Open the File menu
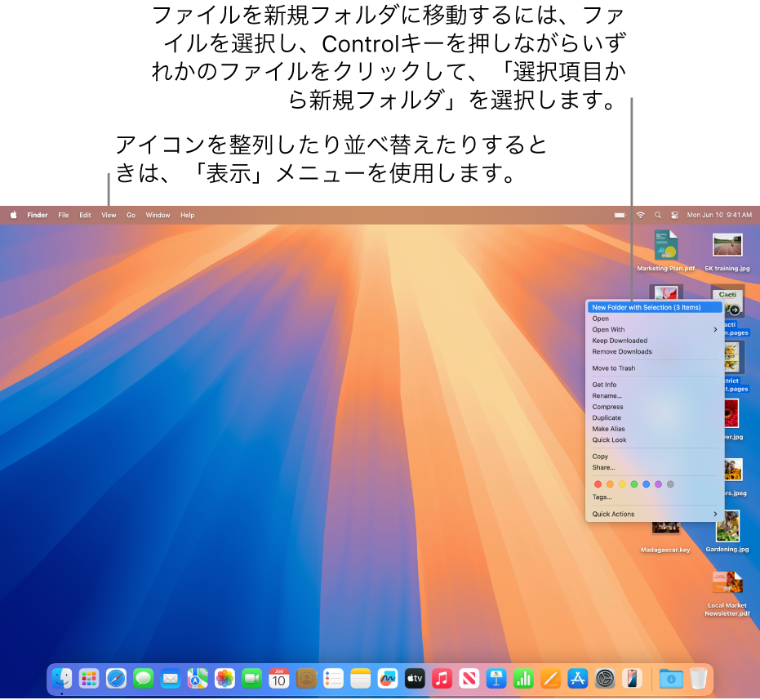The image size is (760, 700). (64, 215)
